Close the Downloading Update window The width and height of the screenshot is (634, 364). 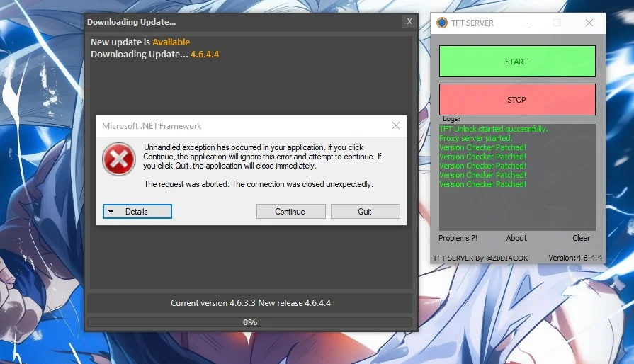[x=409, y=21]
